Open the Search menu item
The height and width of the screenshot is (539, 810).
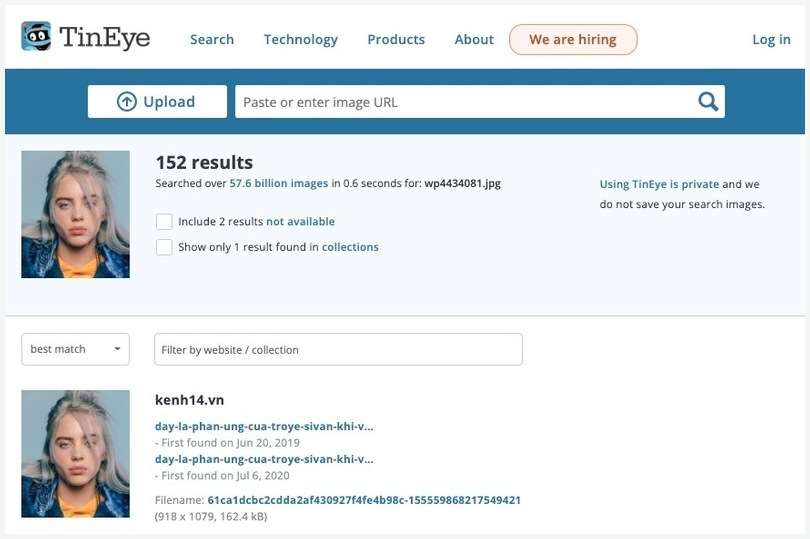(x=212, y=40)
